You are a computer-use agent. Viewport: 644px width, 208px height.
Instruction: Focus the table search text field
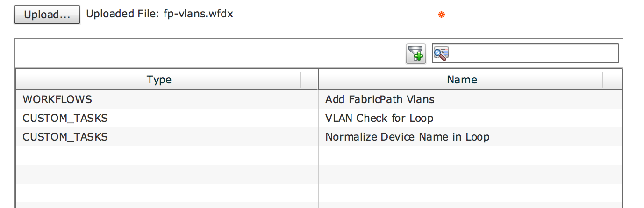tap(525, 53)
